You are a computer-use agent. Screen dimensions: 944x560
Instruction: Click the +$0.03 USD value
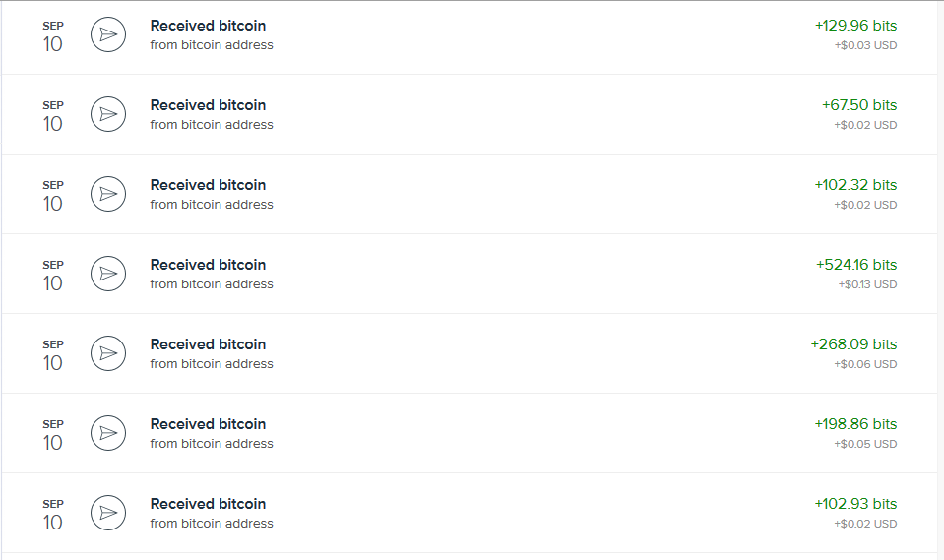pos(865,45)
